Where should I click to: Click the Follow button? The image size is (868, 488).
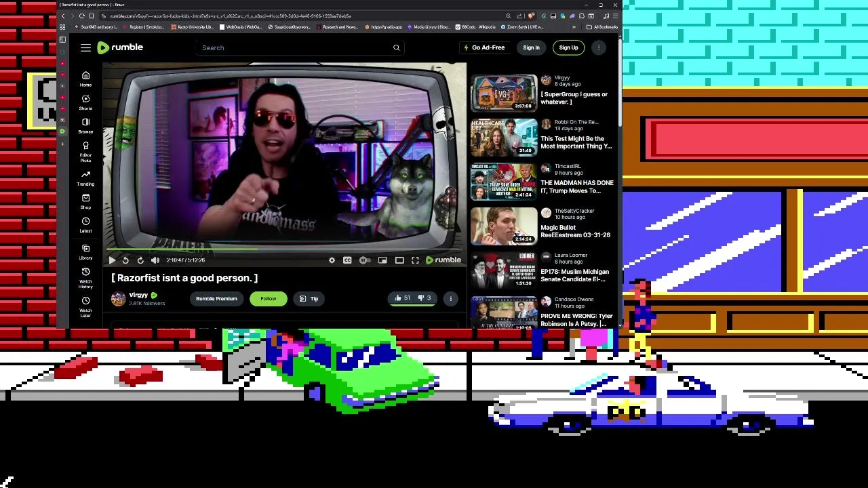click(x=268, y=298)
